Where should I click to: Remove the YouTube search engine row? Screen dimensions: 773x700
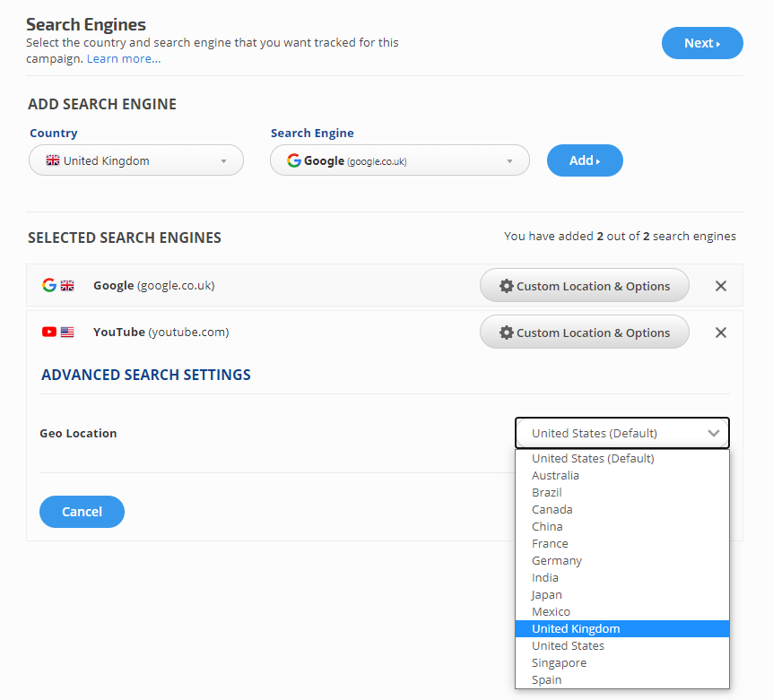[720, 333]
